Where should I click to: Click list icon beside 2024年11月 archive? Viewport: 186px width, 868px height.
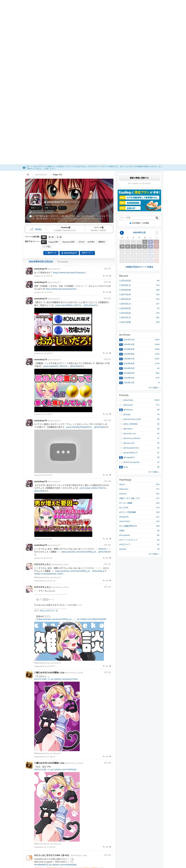click(121, 340)
